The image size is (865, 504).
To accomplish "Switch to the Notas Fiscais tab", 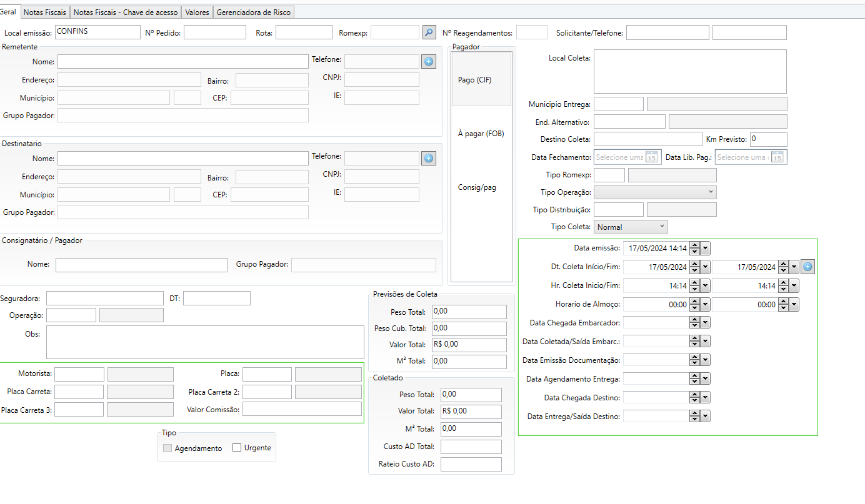I will 44,12.
